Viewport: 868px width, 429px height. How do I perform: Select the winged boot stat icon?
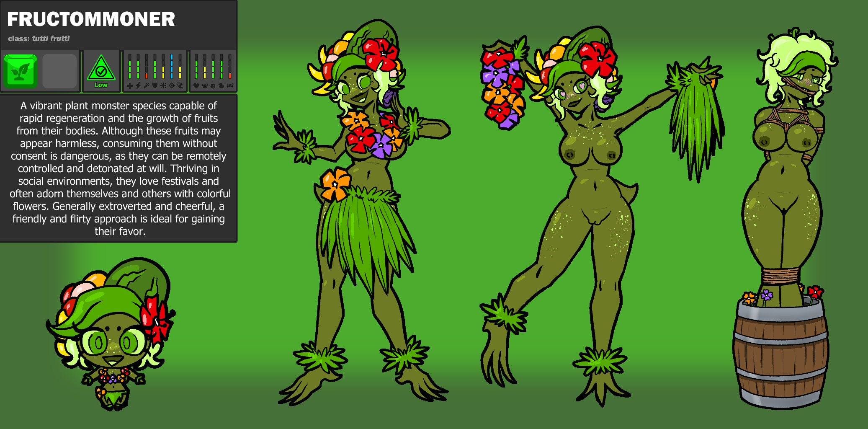point(180,86)
